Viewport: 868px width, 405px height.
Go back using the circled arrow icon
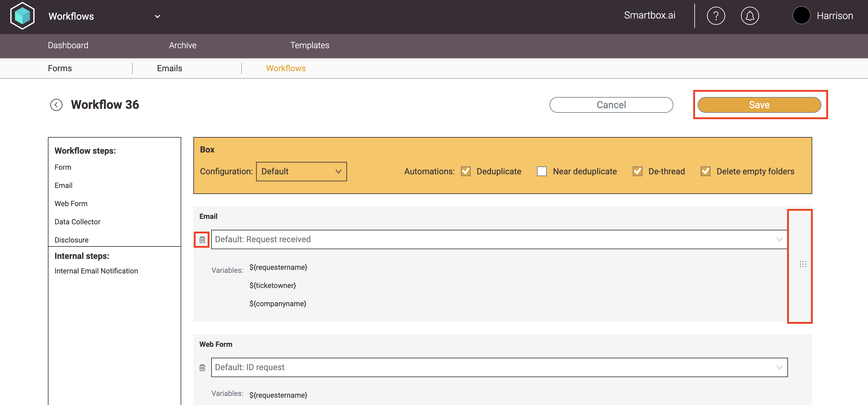pyautogui.click(x=56, y=105)
